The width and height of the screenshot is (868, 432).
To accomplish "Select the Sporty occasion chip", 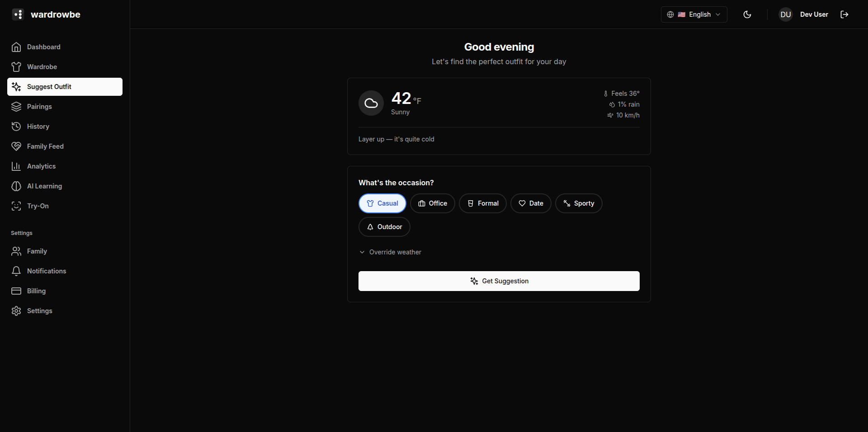I will (579, 203).
